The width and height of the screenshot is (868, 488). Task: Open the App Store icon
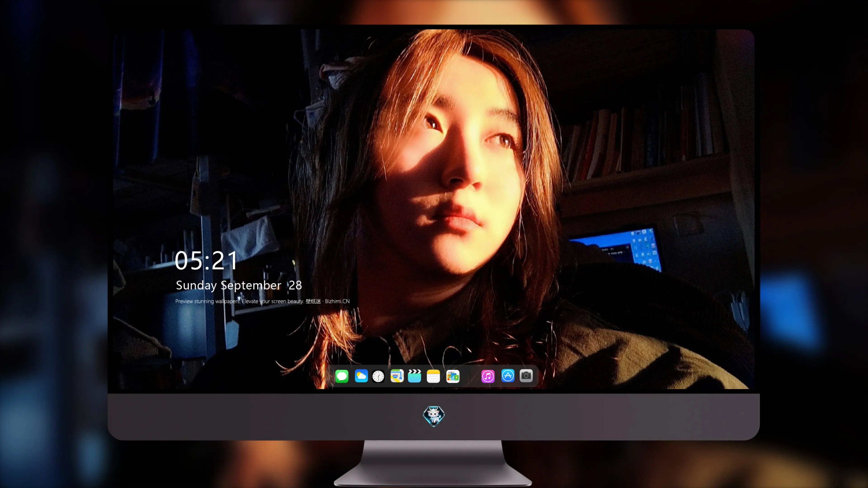508,376
